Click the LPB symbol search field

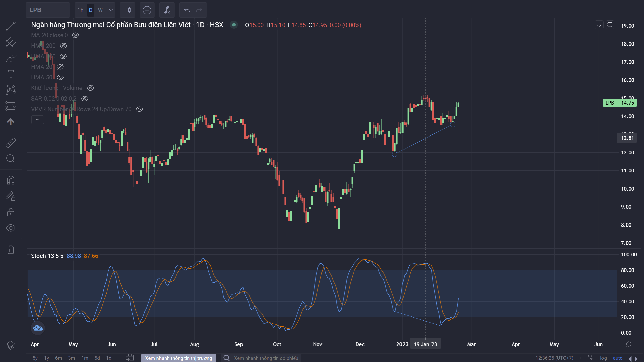tap(48, 10)
